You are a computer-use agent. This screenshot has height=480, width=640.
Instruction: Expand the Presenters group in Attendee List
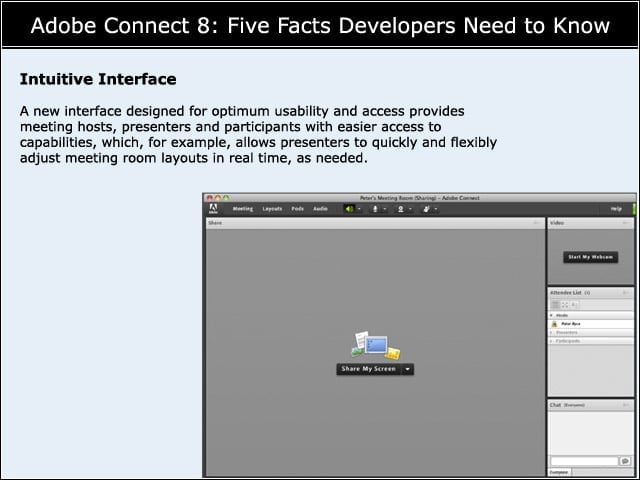pyautogui.click(x=552, y=333)
